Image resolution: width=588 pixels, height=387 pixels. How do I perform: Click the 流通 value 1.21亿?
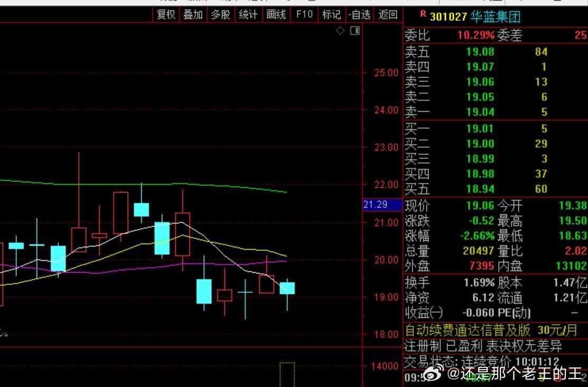tap(570, 298)
